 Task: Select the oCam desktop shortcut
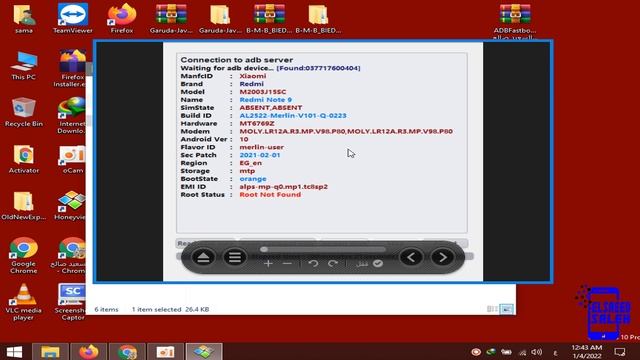click(73, 159)
